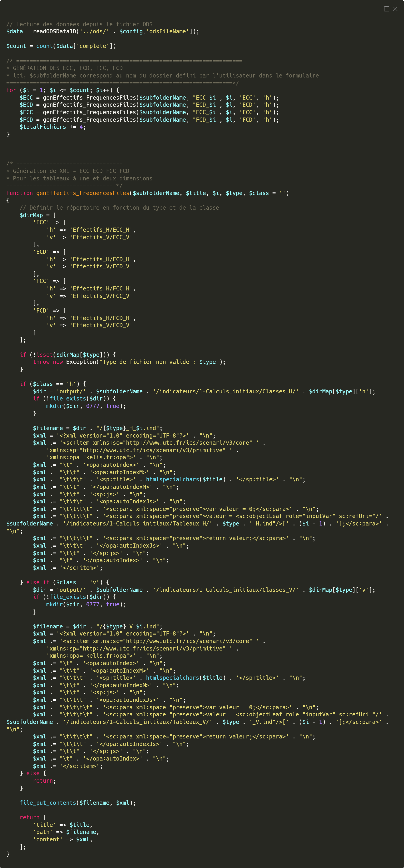The height and width of the screenshot is (868, 404).
Task: Click the 'function genEffectifs_FrequencesFiles' declaration line
Action: (148, 193)
